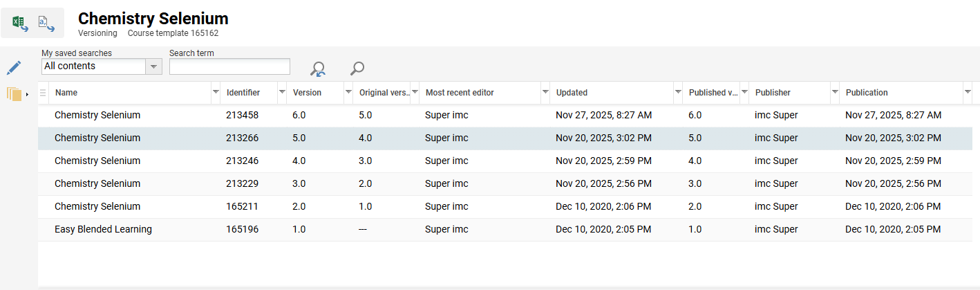Select row with identifier 213246
Screen dimensions: 980x290
click(505, 161)
